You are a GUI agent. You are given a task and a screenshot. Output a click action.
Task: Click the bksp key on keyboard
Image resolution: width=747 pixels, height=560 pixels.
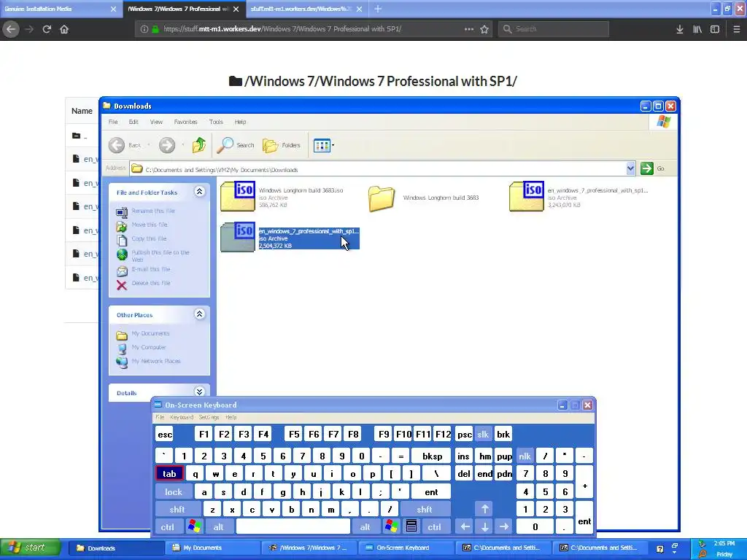[x=432, y=456]
